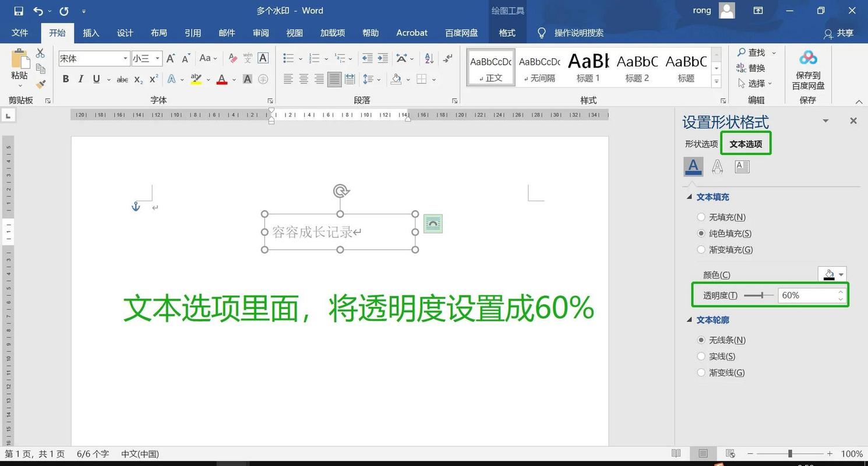The width and height of the screenshot is (868, 466).
Task: Activate the Format Painter brush
Action: 40,84
